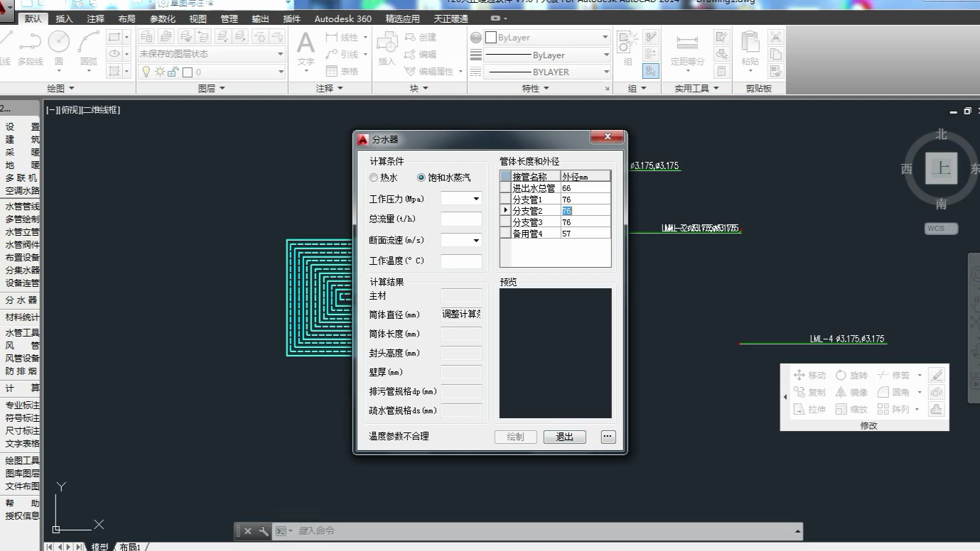Open the 断面流速 dropdown
Image resolution: width=980 pixels, height=551 pixels.
pos(476,240)
